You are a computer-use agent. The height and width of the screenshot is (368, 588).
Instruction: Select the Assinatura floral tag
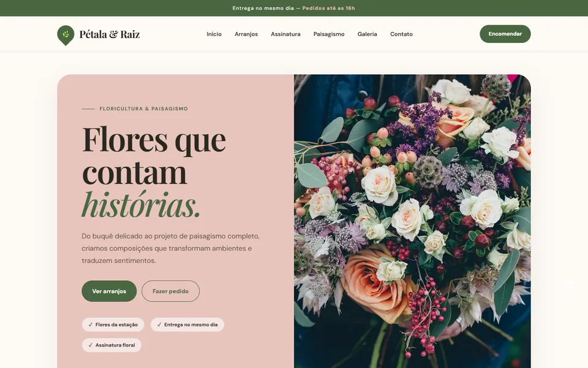(111, 345)
